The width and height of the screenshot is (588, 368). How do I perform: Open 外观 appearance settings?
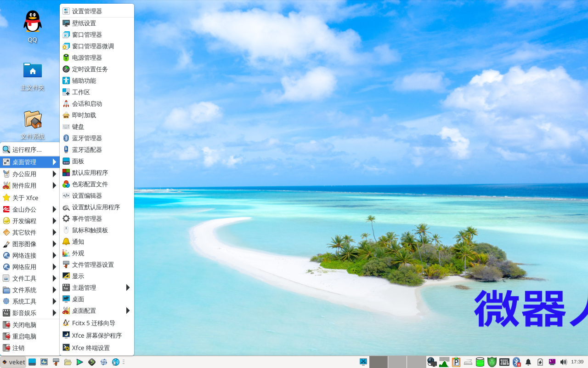tap(97, 253)
